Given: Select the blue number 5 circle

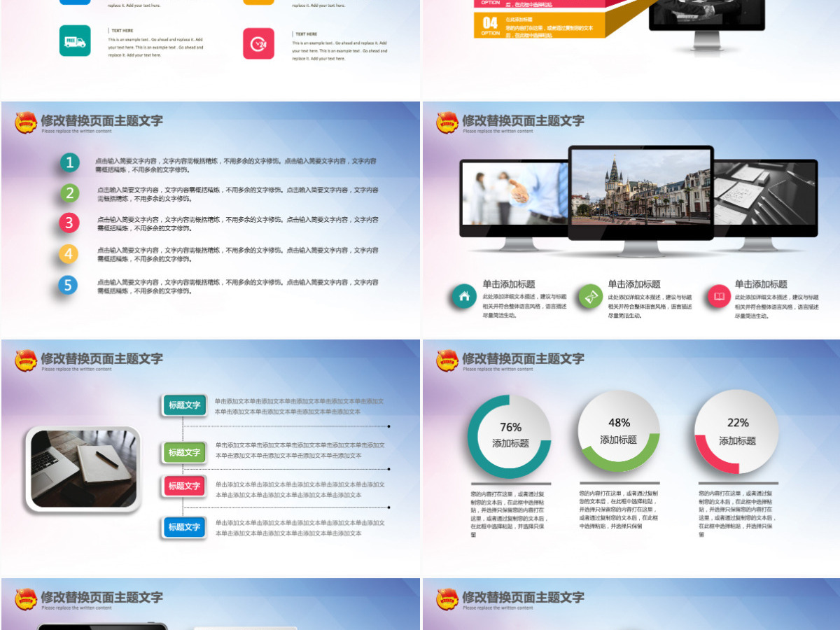Looking at the screenshot, I should pos(69,285).
